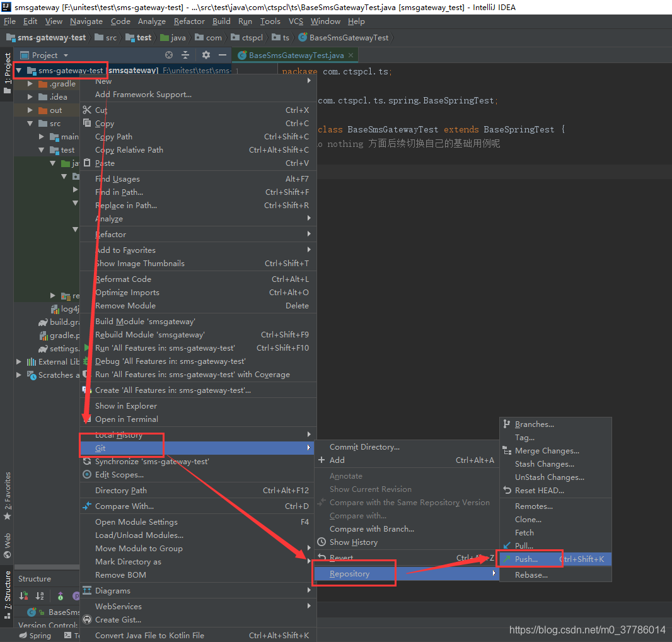This screenshot has width=672, height=642.
Task: Click the Show History clock icon
Action: [322, 542]
